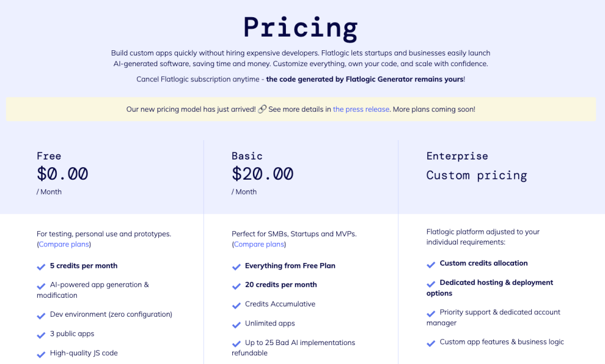Click checkmark beside 5 credits per month
Screen dimensions: 605x364
pos(41,266)
